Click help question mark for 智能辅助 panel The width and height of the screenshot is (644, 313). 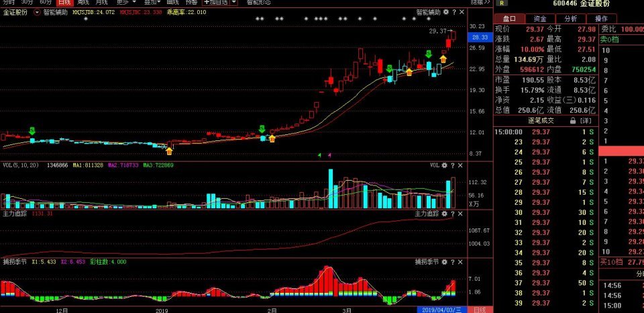coord(454,12)
